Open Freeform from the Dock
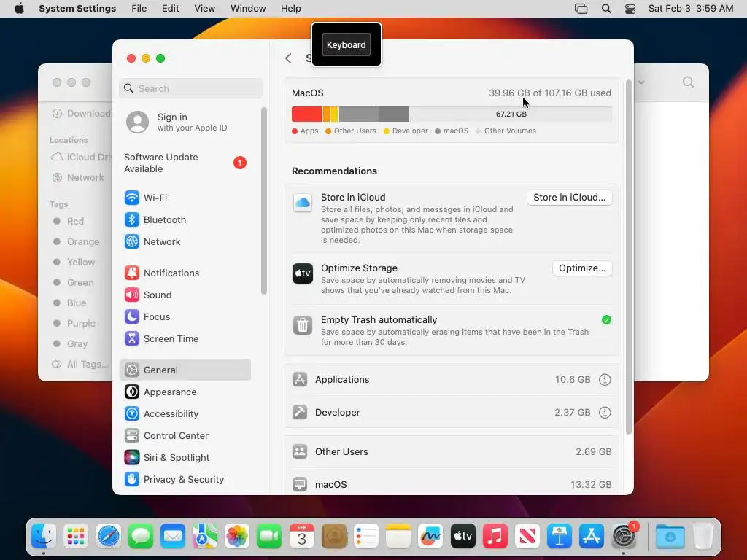Image resolution: width=747 pixels, height=560 pixels. (x=430, y=537)
